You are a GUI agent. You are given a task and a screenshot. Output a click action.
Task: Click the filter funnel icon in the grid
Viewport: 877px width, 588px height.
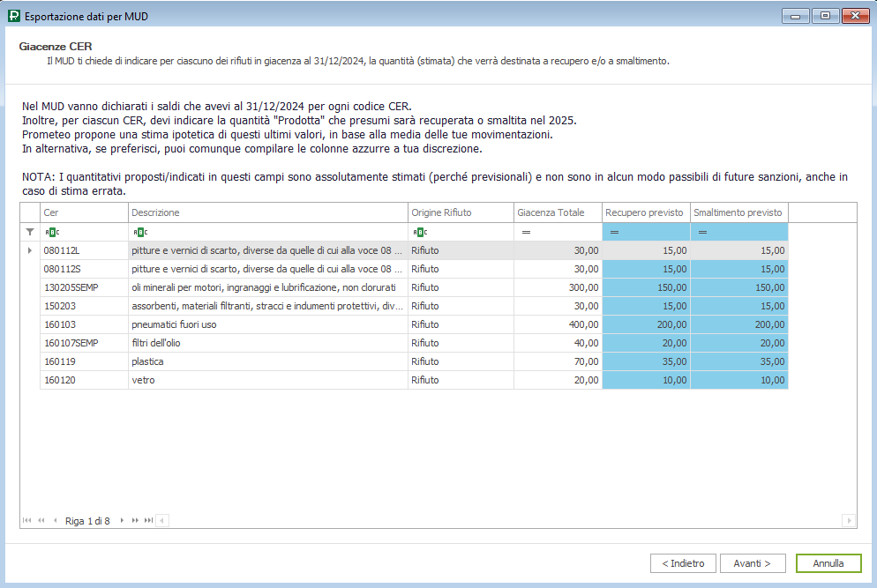(30, 232)
